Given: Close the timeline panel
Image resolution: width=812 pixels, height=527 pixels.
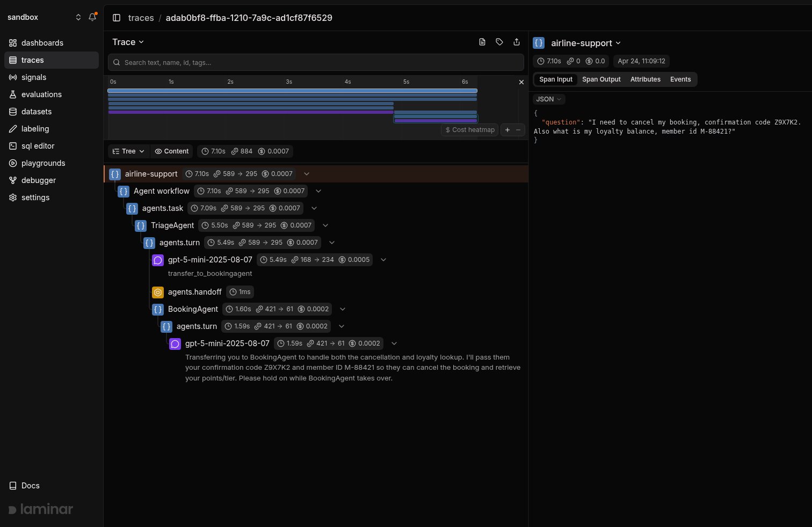Looking at the screenshot, I should pos(521,82).
